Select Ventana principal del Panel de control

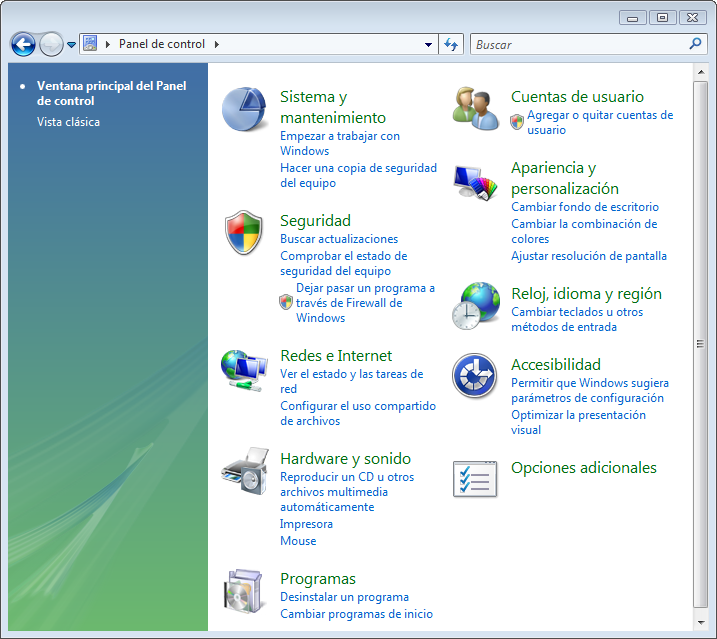pyautogui.click(x=112, y=93)
